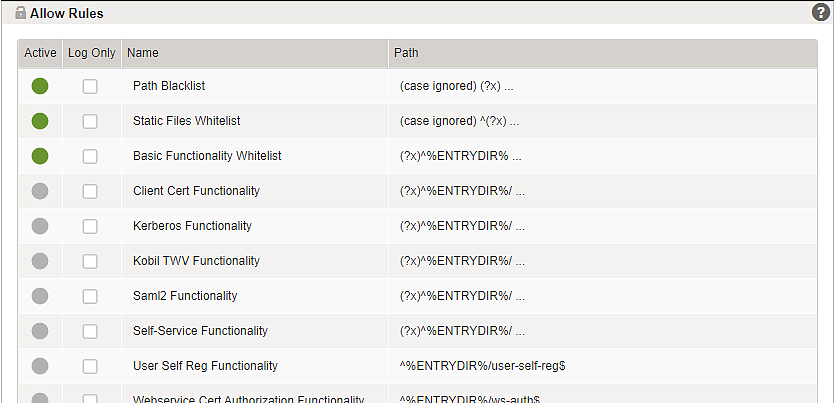Select the Log Only column header
The width and height of the screenshot is (835, 403).
(x=92, y=53)
